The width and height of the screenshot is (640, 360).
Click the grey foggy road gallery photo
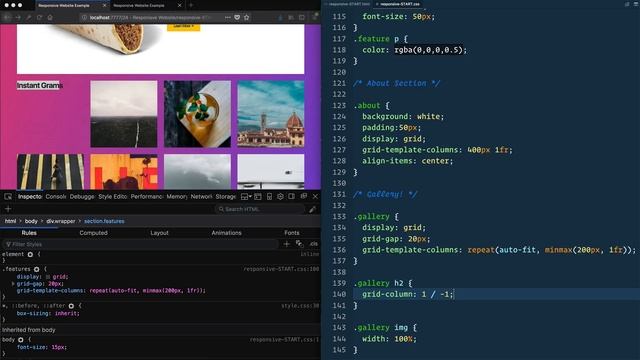(124, 114)
